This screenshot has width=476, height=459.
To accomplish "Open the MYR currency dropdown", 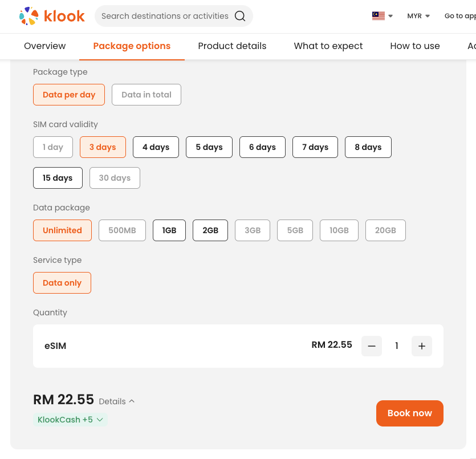I will pos(418,16).
